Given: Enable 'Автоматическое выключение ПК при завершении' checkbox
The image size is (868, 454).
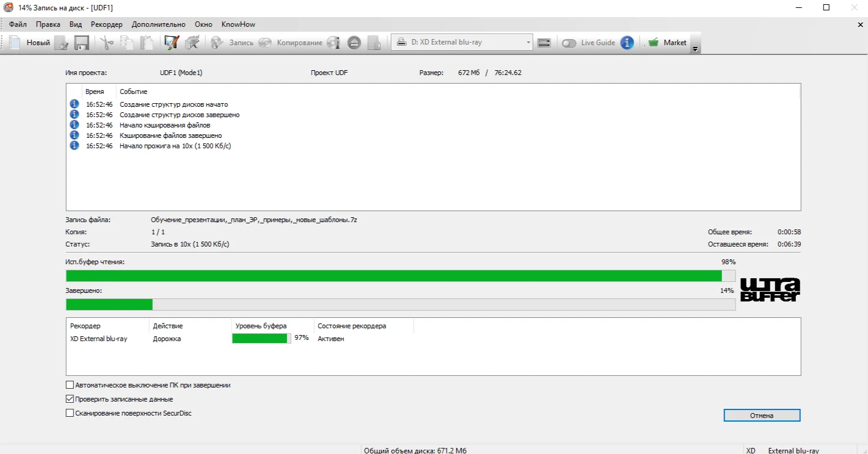Looking at the screenshot, I should click(x=70, y=386).
